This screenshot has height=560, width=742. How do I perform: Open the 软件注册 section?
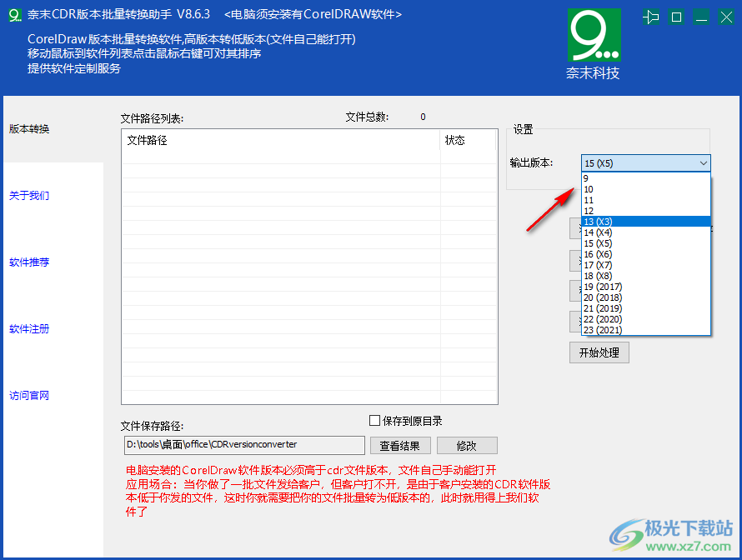[x=28, y=329]
